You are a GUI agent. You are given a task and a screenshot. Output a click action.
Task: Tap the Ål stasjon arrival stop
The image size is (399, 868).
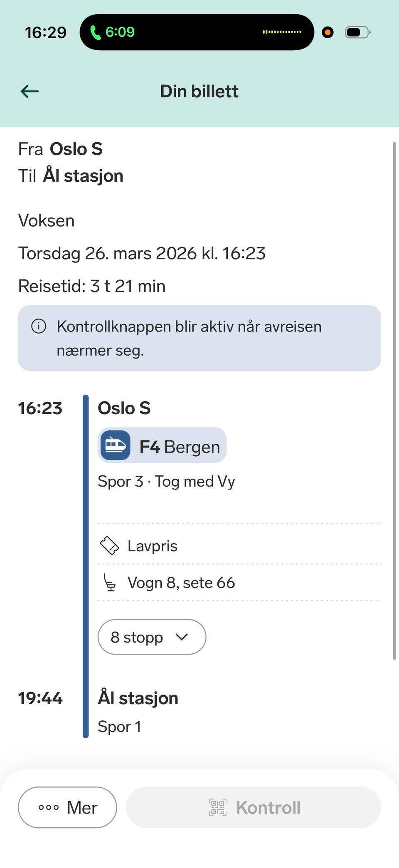[x=138, y=698]
